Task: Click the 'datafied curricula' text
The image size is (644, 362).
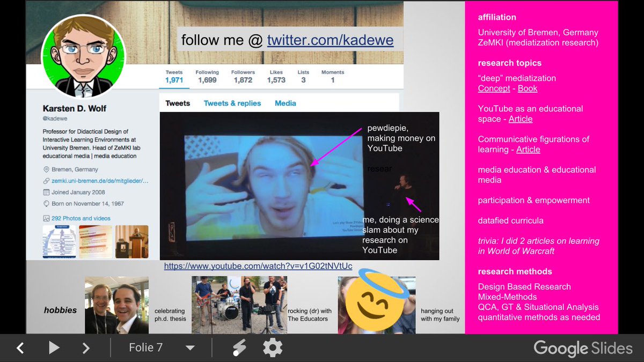Action: pos(511,220)
